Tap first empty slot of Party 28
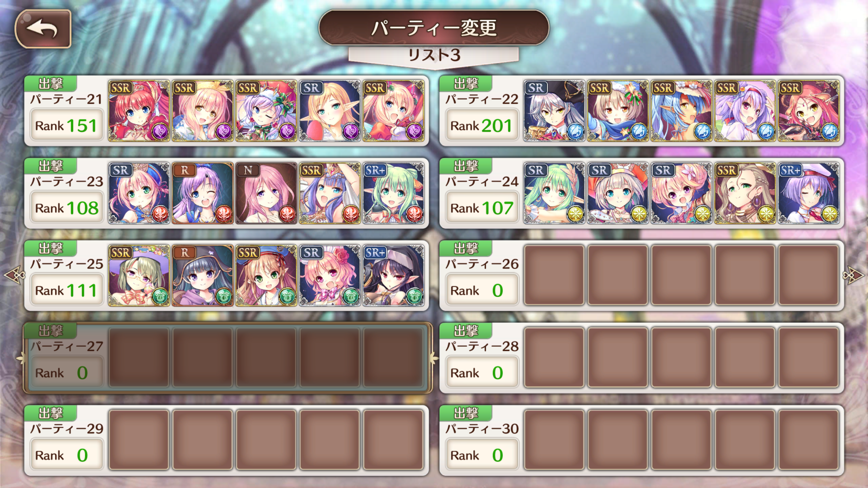The image size is (868, 488). tap(554, 358)
